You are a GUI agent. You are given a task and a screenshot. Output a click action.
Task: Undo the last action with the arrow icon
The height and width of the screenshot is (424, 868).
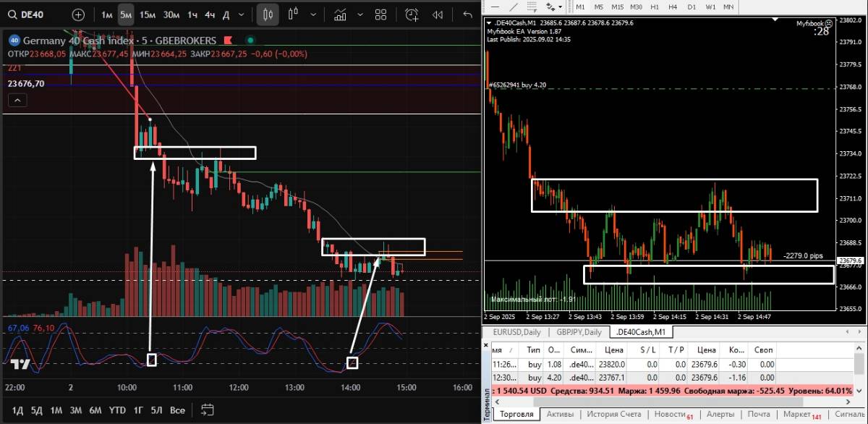click(x=467, y=14)
